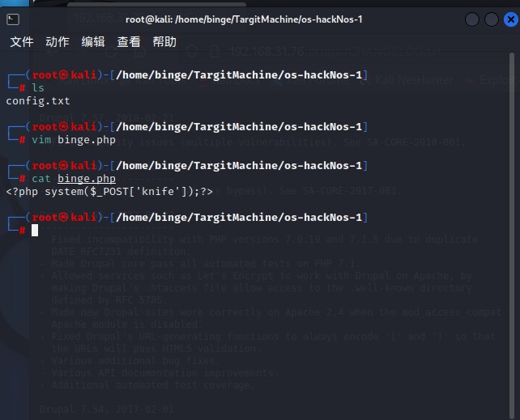Open the 动作 menu
This screenshot has width=520, height=420.
pyautogui.click(x=58, y=42)
